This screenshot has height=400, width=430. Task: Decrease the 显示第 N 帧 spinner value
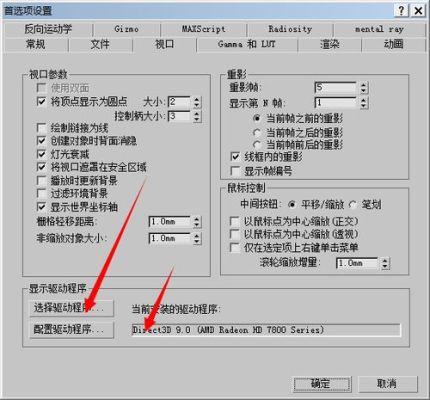[364, 106]
